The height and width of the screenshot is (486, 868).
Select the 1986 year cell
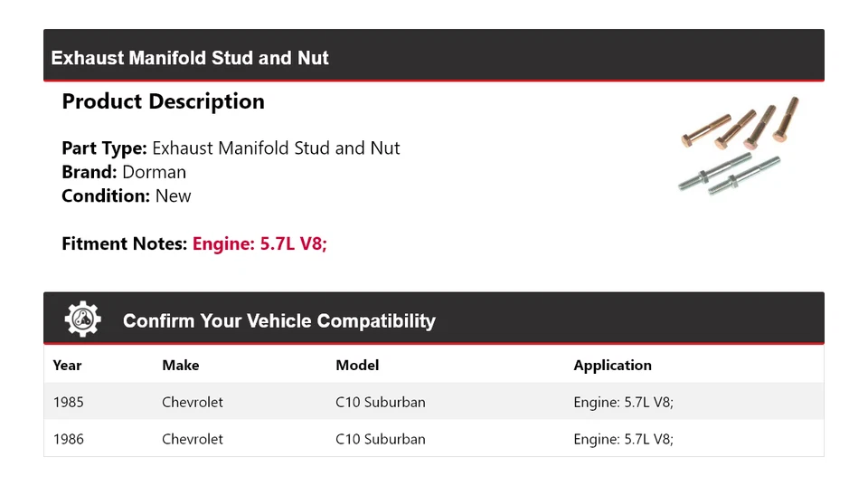click(x=69, y=439)
